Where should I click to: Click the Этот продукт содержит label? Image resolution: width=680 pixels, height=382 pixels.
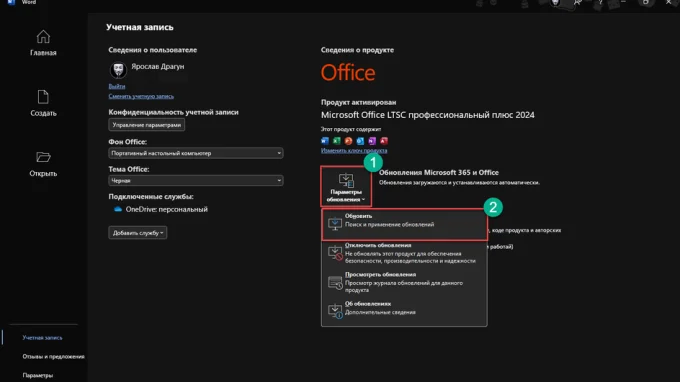point(351,129)
